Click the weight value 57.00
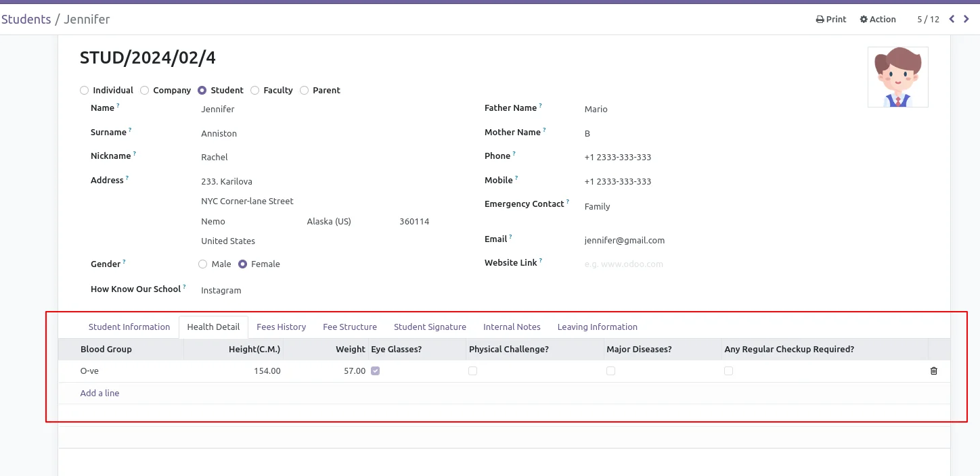The width and height of the screenshot is (980, 476). (355, 371)
